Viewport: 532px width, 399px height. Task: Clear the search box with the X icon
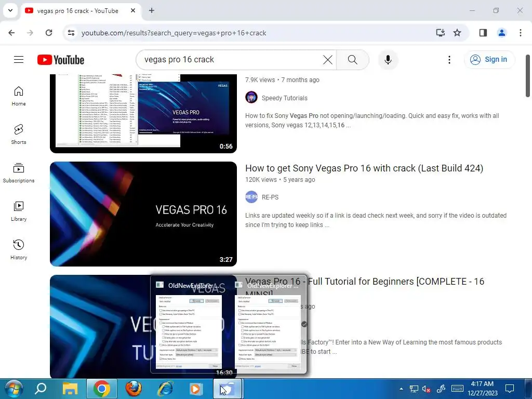click(x=327, y=60)
